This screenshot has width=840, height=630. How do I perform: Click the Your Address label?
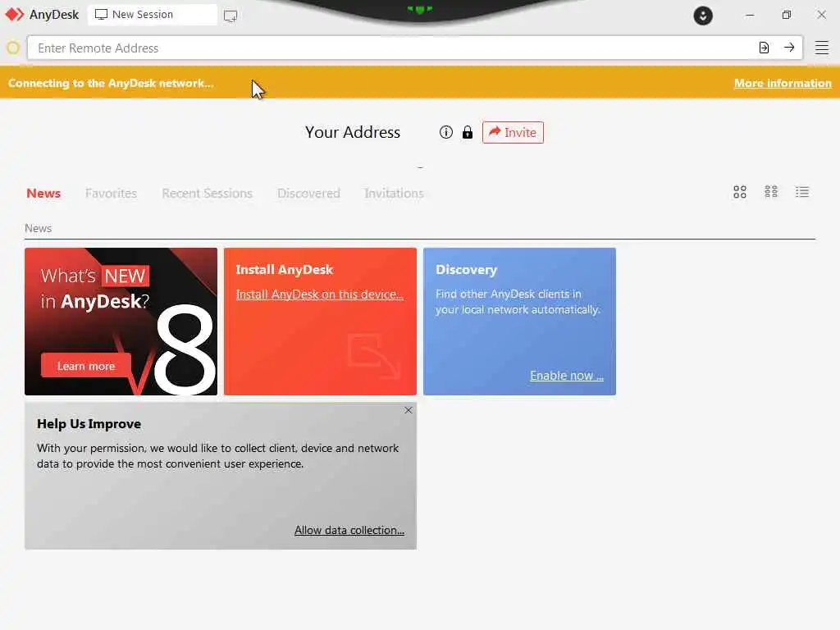[353, 132]
